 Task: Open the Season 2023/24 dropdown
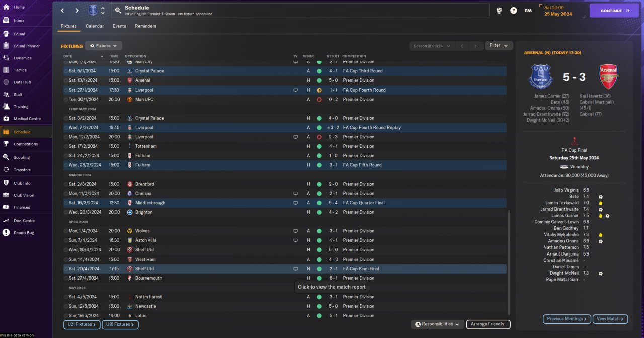click(432, 46)
